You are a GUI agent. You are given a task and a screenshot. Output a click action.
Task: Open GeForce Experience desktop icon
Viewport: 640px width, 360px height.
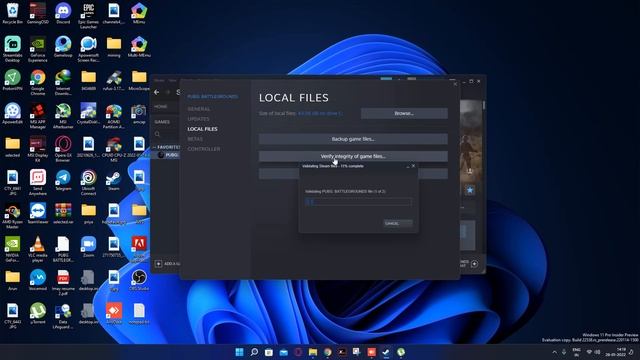pyautogui.click(x=38, y=49)
